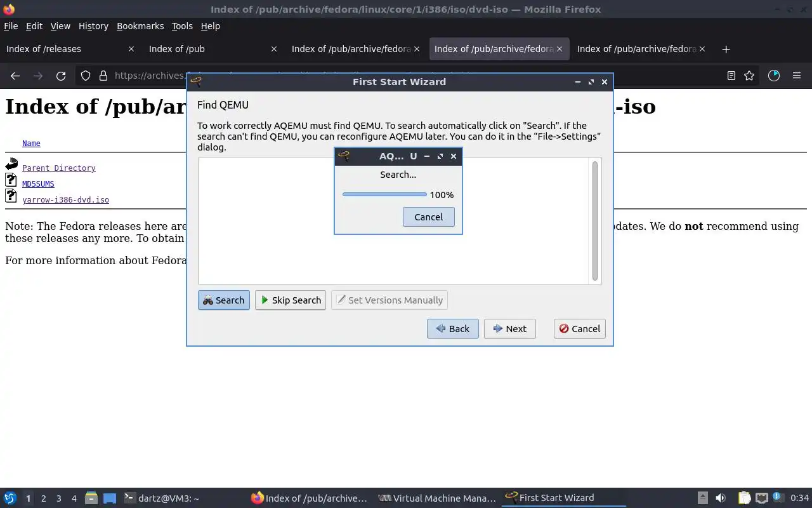
Task: Switch to workspace 4 in pager
Action: tap(74, 498)
